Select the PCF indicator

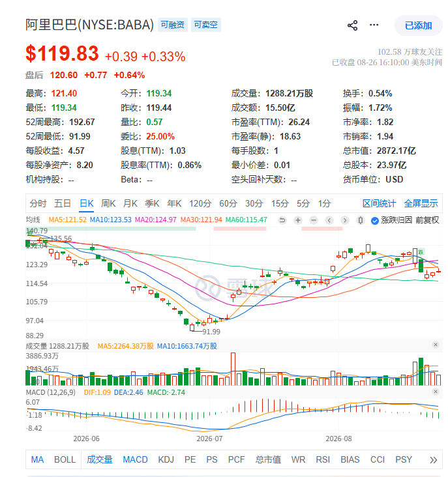pyautogui.click(x=236, y=459)
